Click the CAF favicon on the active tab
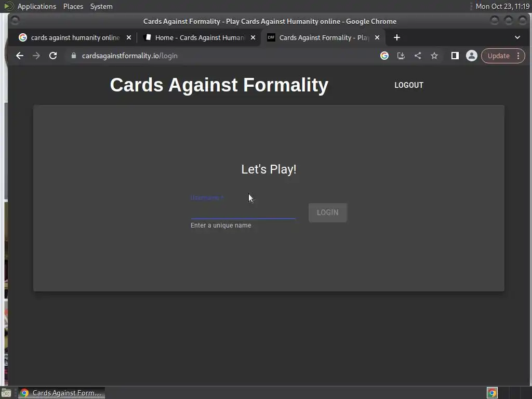This screenshot has height=399, width=532. pyautogui.click(x=271, y=37)
